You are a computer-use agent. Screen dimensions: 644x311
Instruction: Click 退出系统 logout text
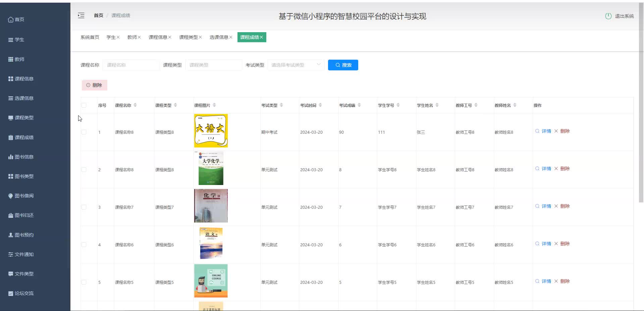624,16
